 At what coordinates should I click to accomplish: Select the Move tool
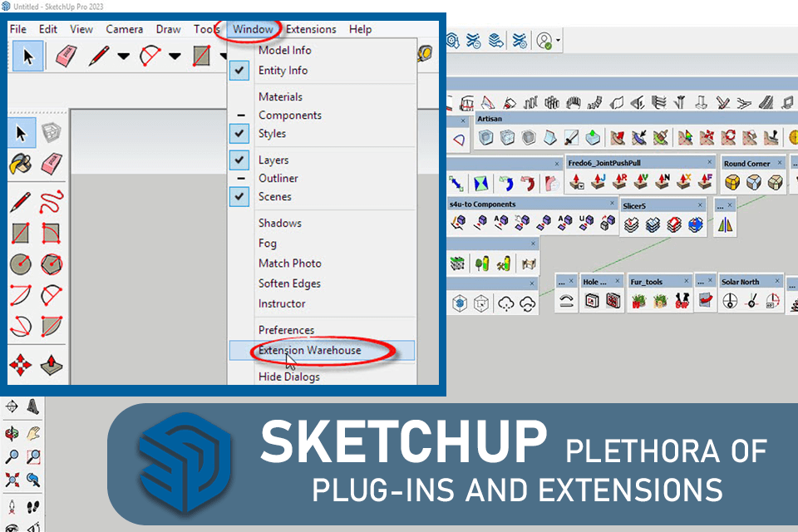click(x=20, y=365)
